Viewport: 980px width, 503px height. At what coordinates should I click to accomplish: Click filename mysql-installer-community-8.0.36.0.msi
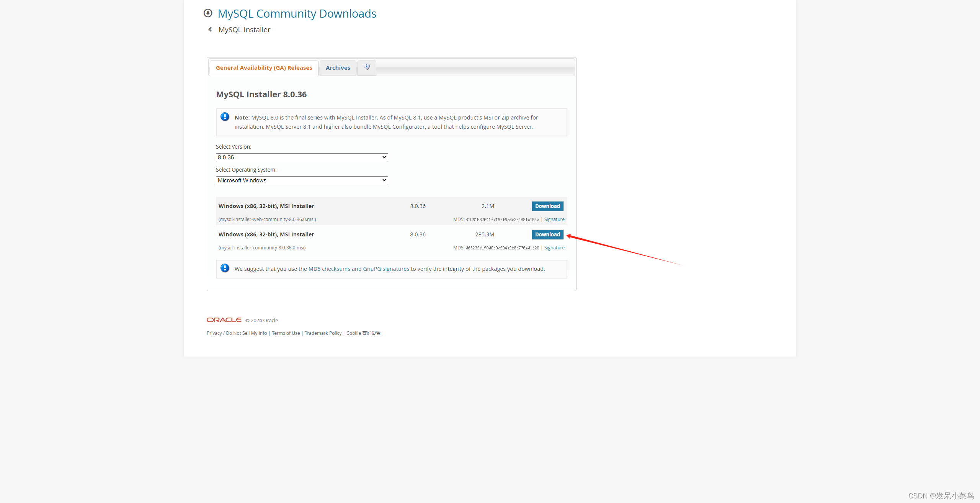coord(262,248)
